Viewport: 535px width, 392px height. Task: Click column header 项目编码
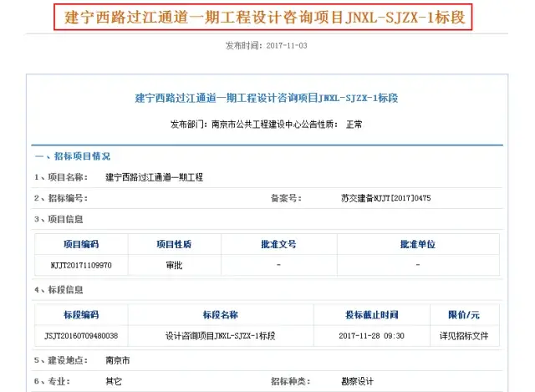81,244
